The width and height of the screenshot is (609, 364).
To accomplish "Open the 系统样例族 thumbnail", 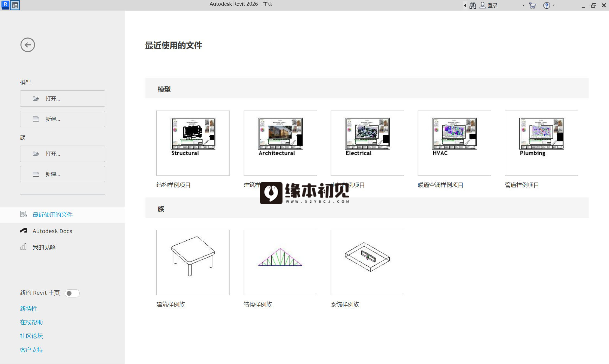I will pos(367,263).
